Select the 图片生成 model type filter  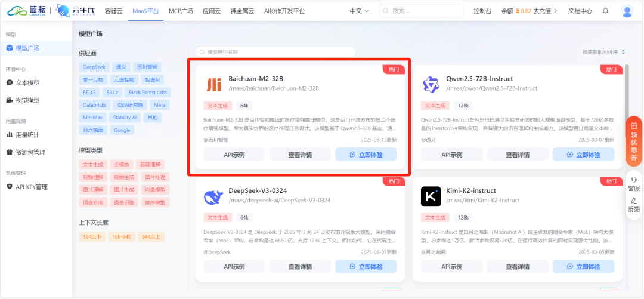click(124, 190)
